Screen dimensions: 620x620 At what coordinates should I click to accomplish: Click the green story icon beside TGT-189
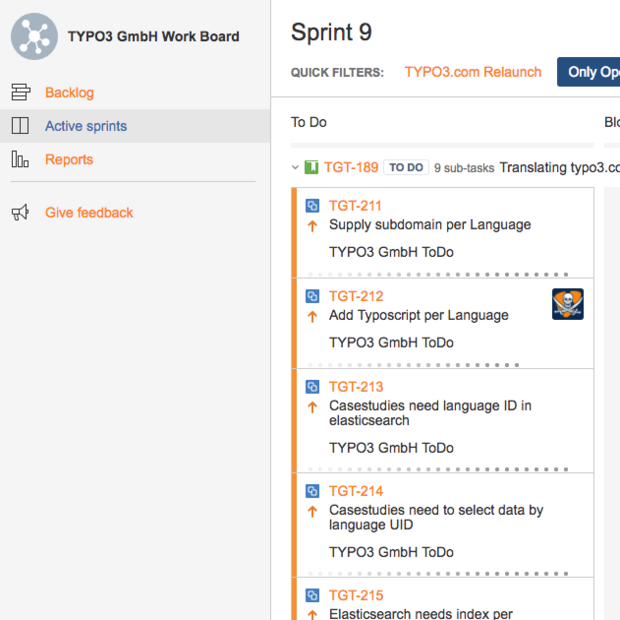(311, 168)
